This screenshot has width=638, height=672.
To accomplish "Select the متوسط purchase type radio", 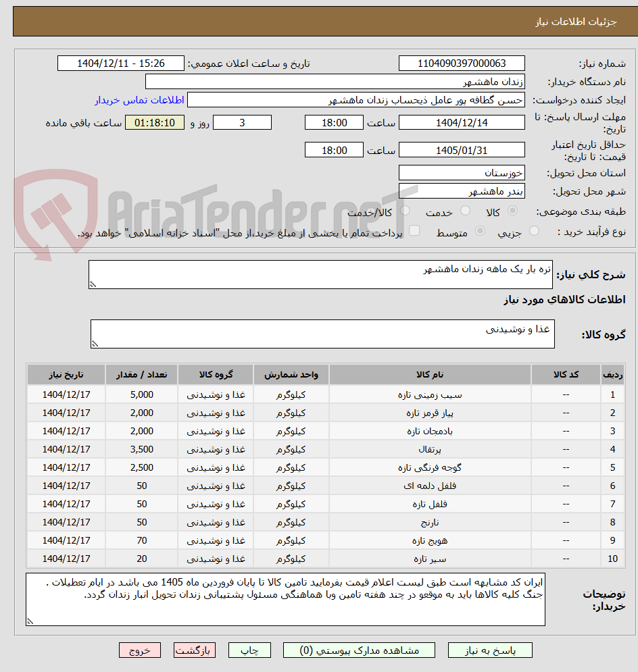I will coord(481,230).
